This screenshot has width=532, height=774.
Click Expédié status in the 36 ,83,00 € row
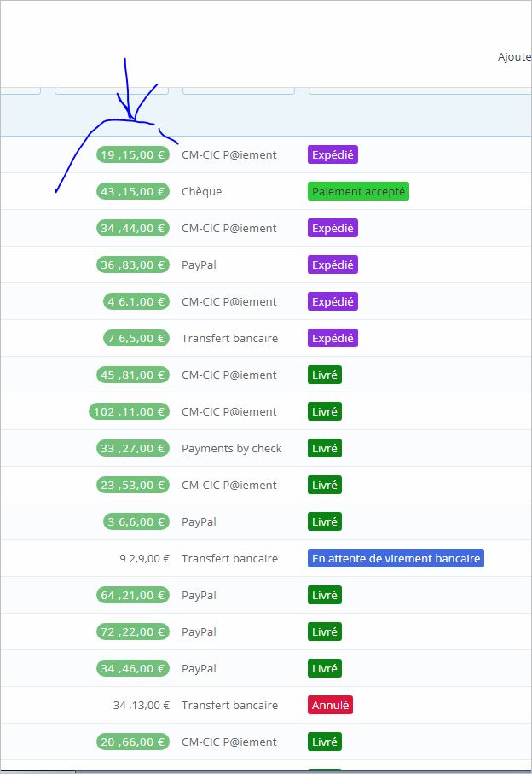pyautogui.click(x=332, y=265)
